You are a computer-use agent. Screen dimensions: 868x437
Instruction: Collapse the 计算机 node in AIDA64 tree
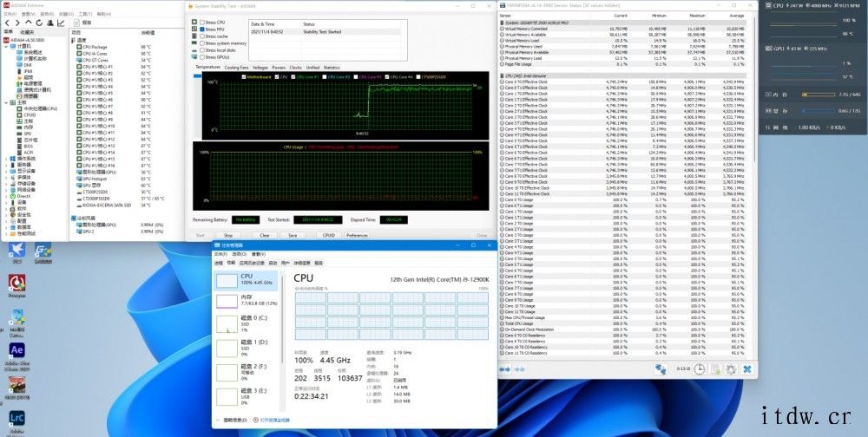[6, 46]
